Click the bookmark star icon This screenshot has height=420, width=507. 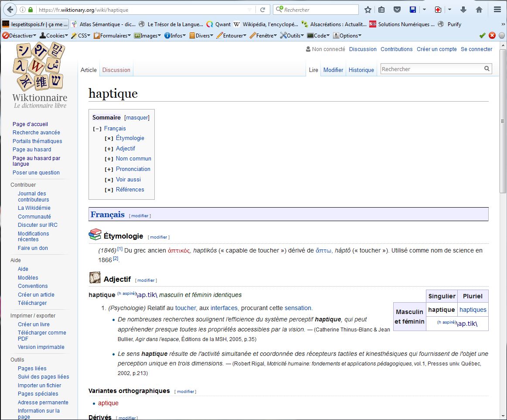click(368, 10)
